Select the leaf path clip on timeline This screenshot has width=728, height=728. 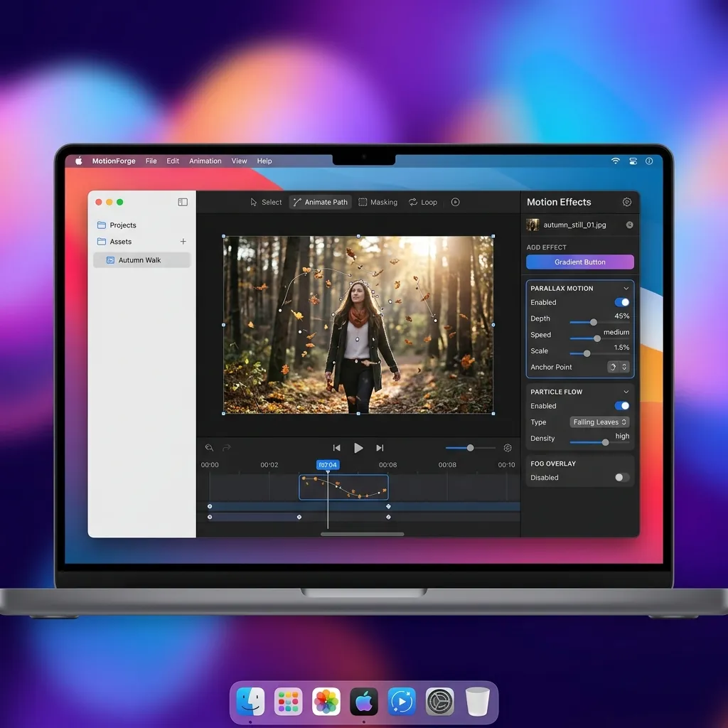coord(343,487)
